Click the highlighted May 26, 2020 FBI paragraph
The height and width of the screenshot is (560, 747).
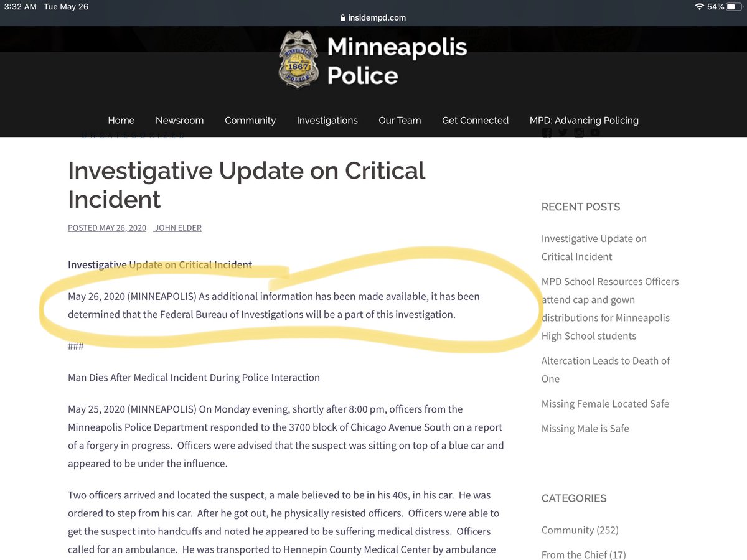[274, 306]
